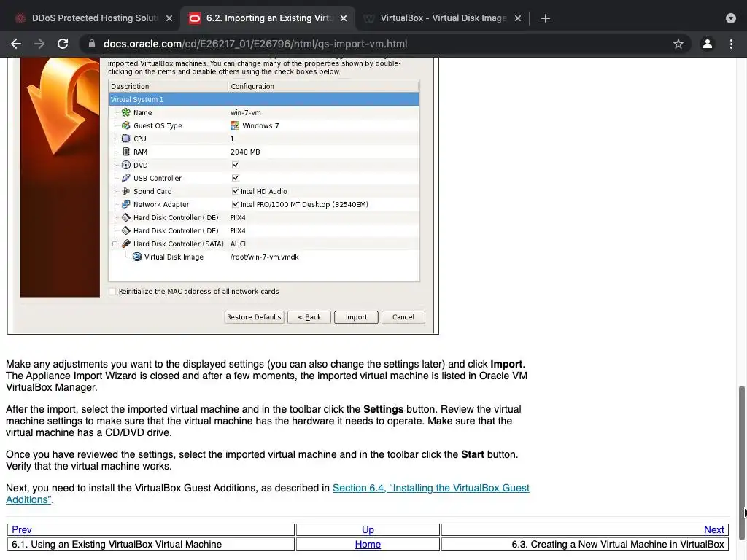Select the Virtual System 1 row
The image size is (747, 560).
click(264, 99)
